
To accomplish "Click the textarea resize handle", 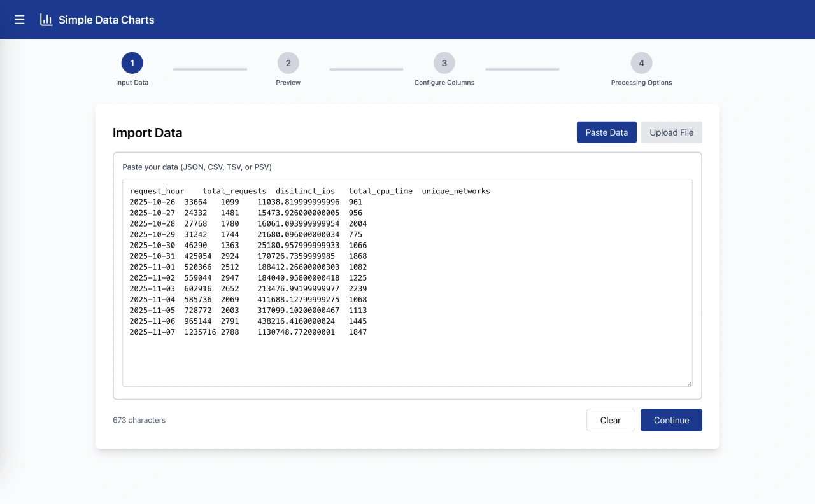I will [690, 382].
